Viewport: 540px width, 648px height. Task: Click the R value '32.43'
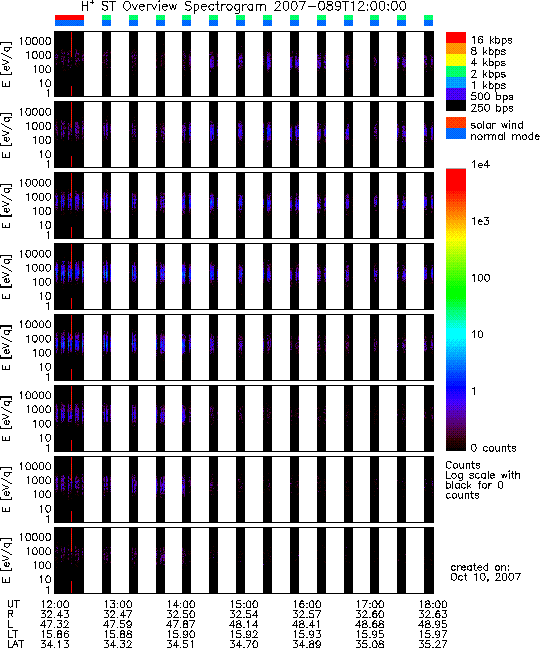(x=55, y=615)
